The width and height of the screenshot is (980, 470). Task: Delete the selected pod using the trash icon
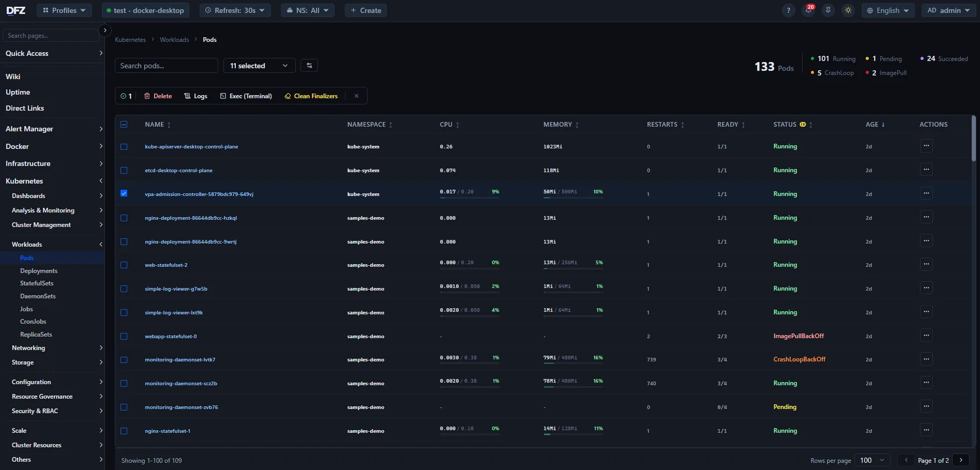(x=158, y=96)
